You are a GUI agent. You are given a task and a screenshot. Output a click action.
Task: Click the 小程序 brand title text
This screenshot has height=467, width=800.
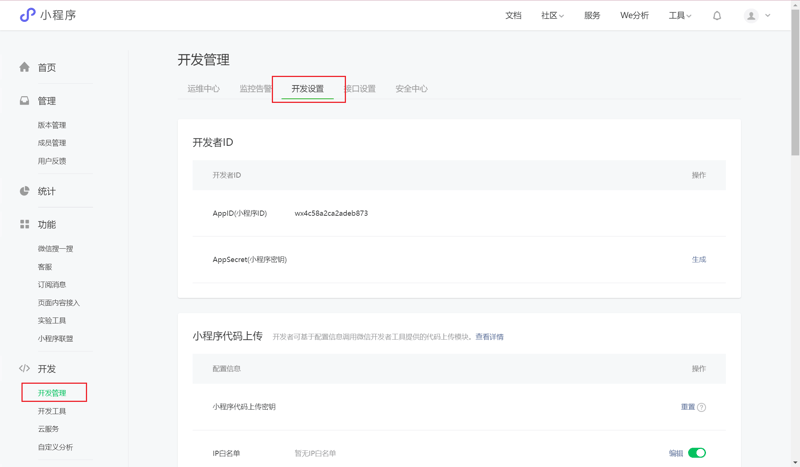(x=58, y=15)
